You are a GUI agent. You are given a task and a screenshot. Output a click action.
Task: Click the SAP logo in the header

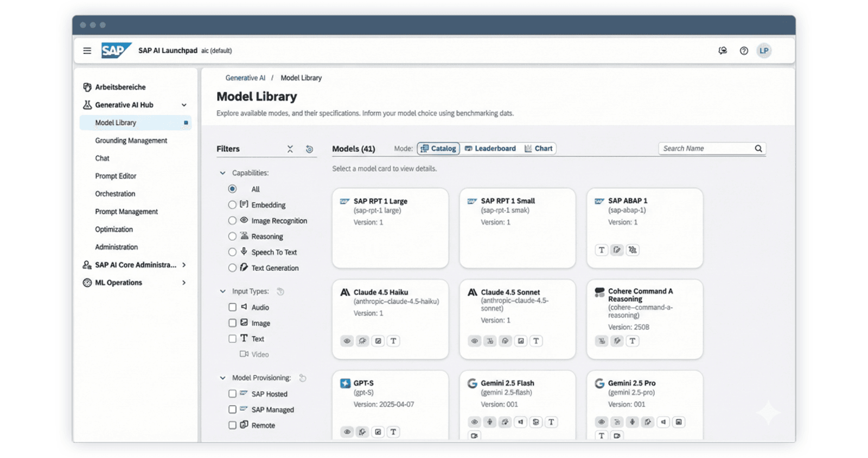[116, 50]
